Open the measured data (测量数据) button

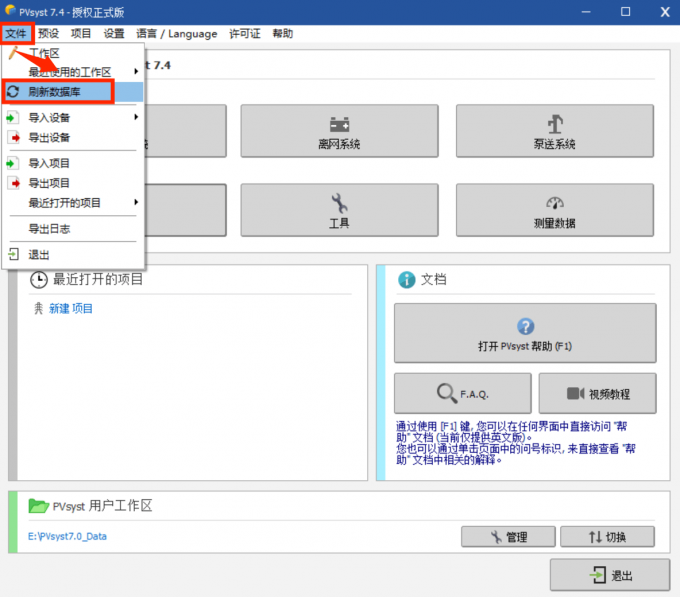[x=554, y=210]
